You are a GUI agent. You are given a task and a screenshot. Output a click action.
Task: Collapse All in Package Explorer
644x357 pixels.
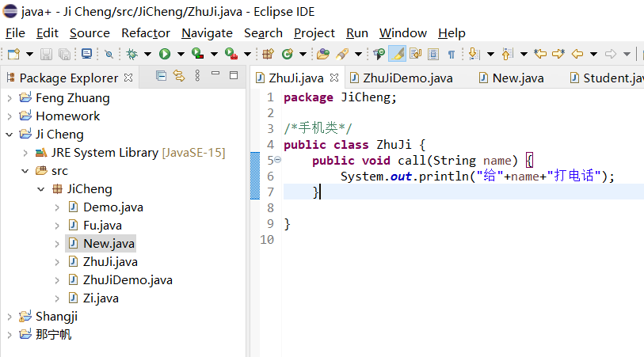pos(161,75)
